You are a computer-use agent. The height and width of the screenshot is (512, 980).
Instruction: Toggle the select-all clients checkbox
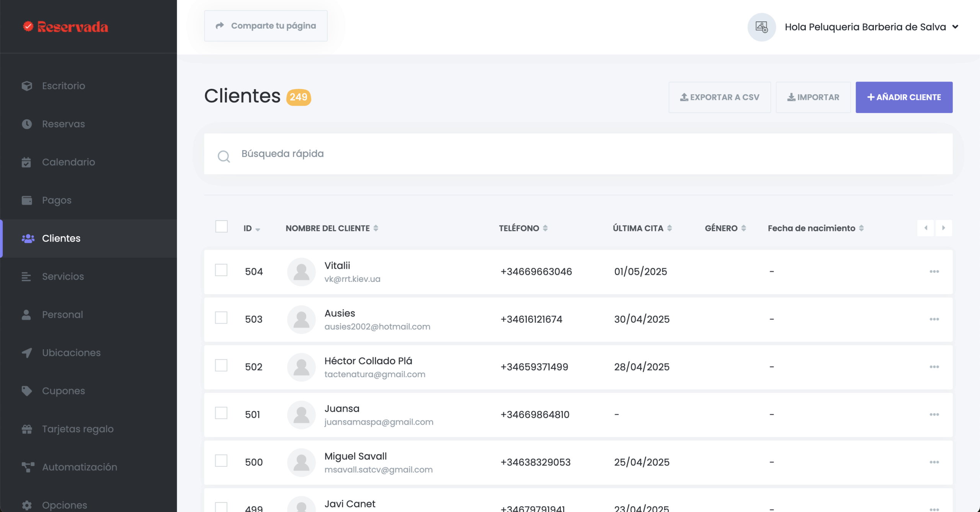point(221,227)
